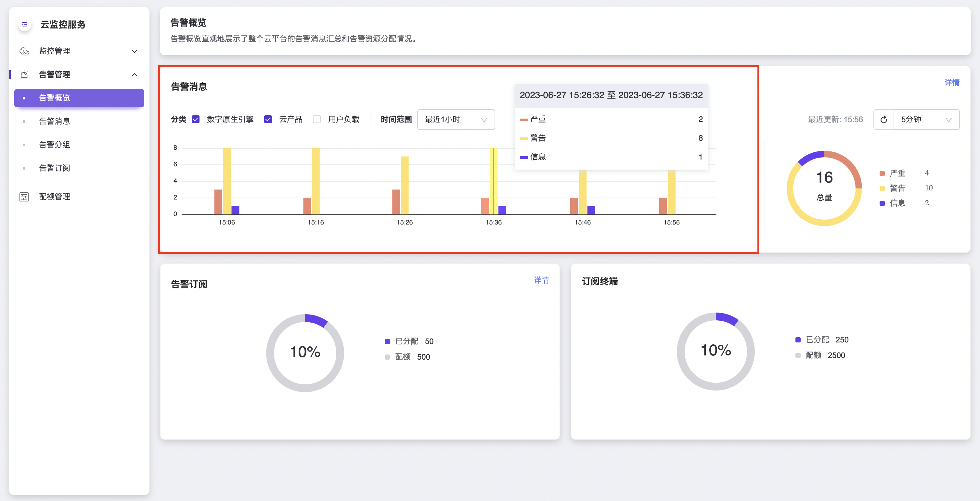Click the 警告 legend marker beside donut
Viewport: 980px width, 501px height.
point(882,188)
